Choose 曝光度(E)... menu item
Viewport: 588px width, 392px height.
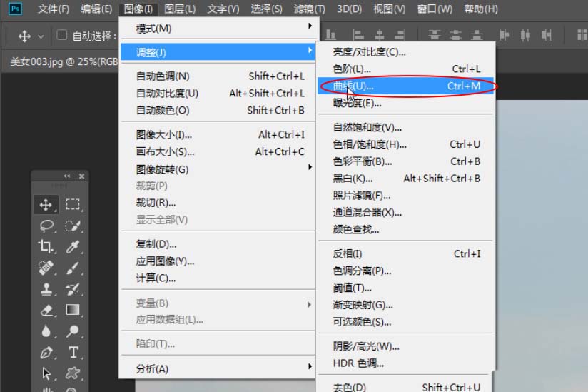(x=406, y=103)
